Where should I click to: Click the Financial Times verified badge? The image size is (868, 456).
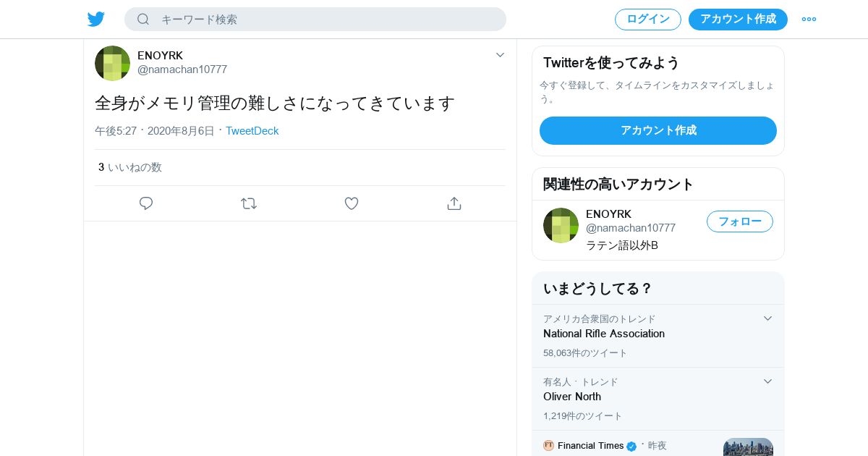pyautogui.click(x=631, y=446)
